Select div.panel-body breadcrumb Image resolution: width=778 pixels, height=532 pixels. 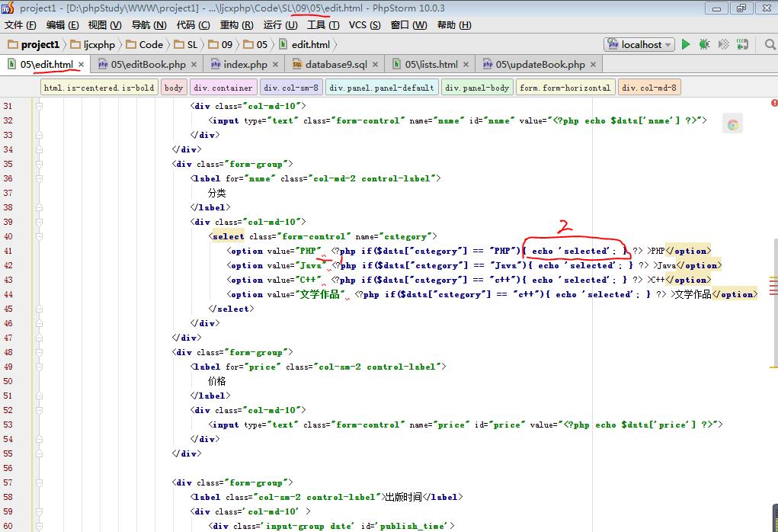click(477, 88)
